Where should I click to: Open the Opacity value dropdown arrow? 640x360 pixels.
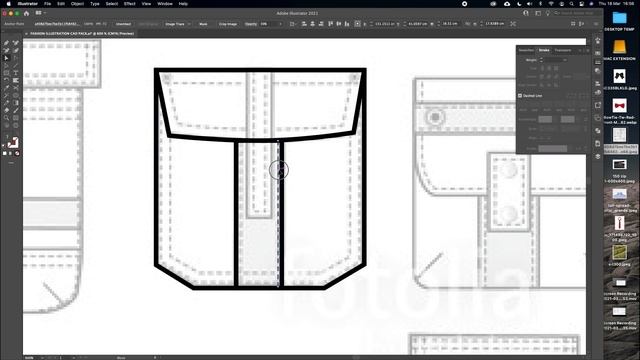click(280, 24)
